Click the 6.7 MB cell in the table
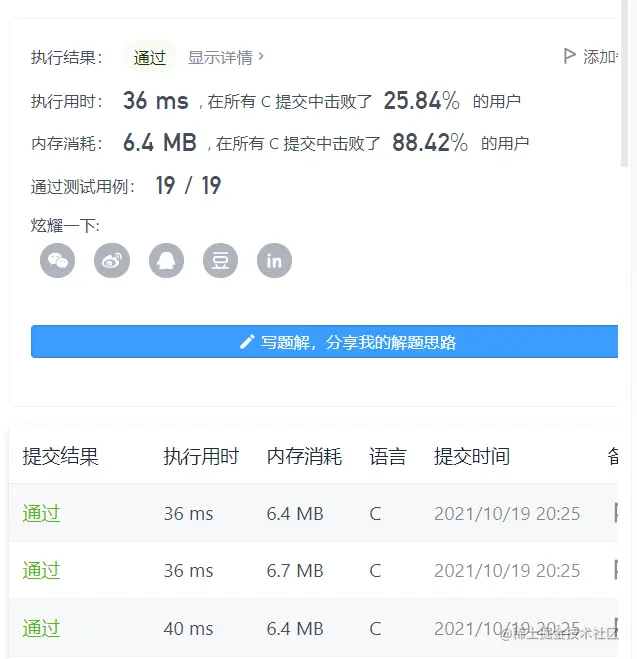The height and width of the screenshot is (659, 637). coord(295,571)
